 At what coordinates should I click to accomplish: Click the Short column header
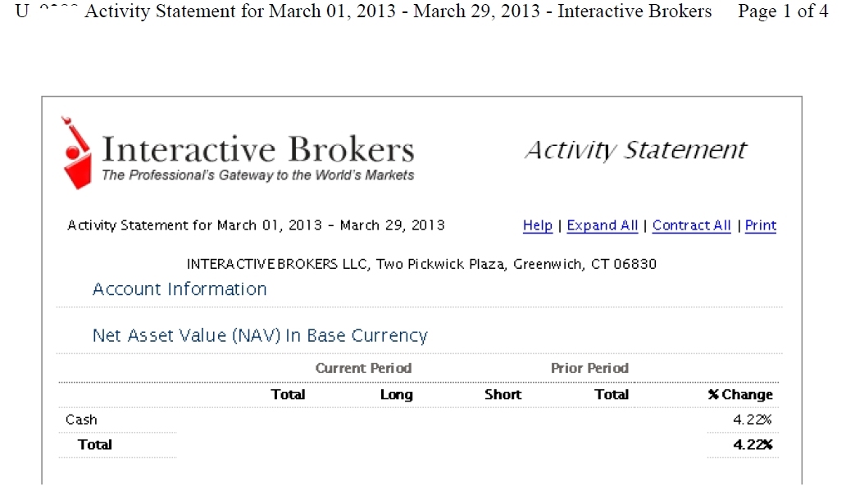503,394
